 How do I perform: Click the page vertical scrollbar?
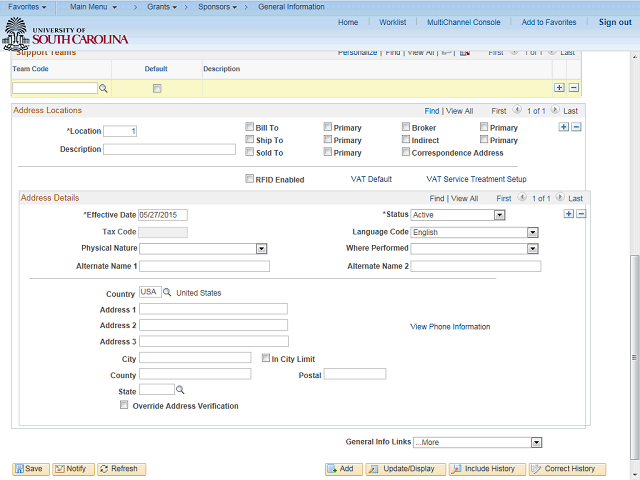(633, 350)
